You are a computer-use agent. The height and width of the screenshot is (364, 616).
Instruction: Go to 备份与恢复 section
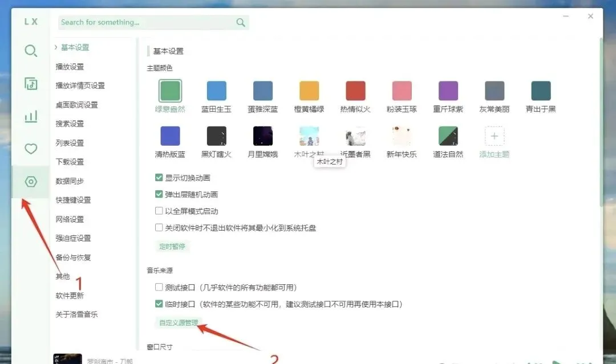(x=74, y=257)
